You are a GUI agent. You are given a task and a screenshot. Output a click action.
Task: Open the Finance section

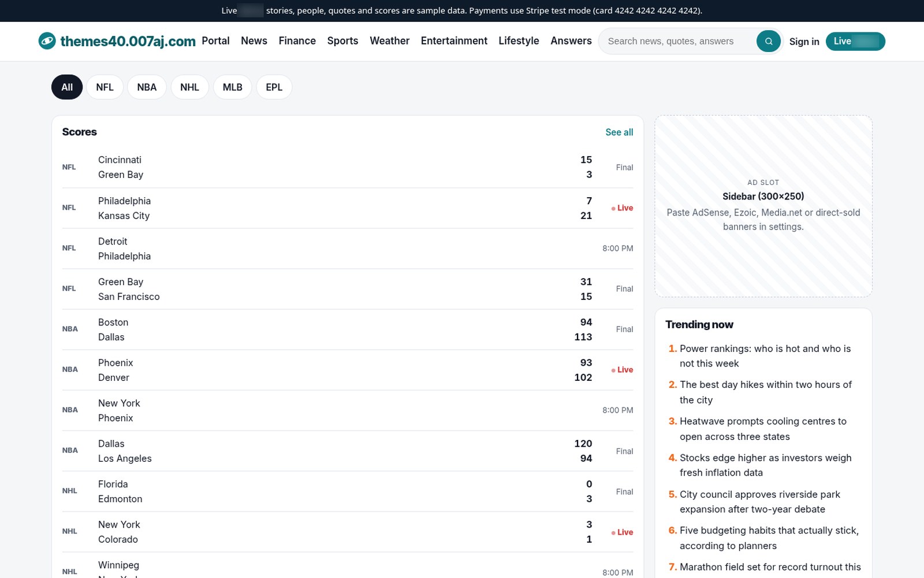[x=297, y=41]
